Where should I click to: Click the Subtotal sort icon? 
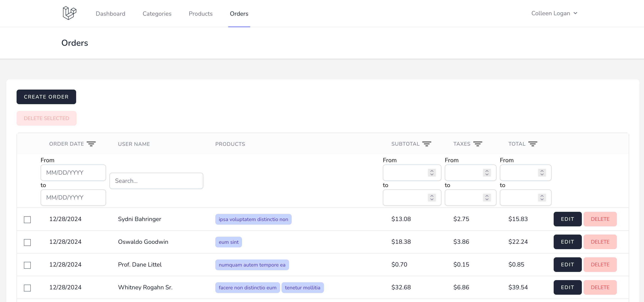[x=427, y=144]
